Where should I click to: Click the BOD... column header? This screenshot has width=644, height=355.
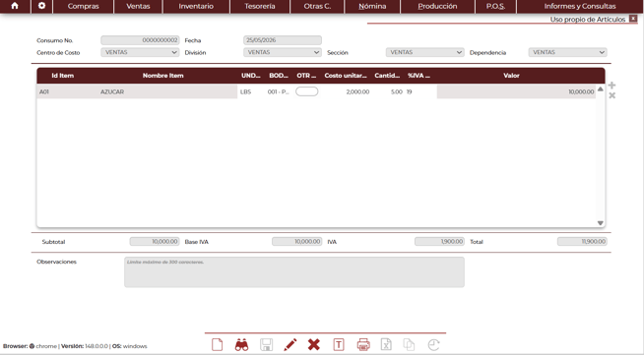279,76
